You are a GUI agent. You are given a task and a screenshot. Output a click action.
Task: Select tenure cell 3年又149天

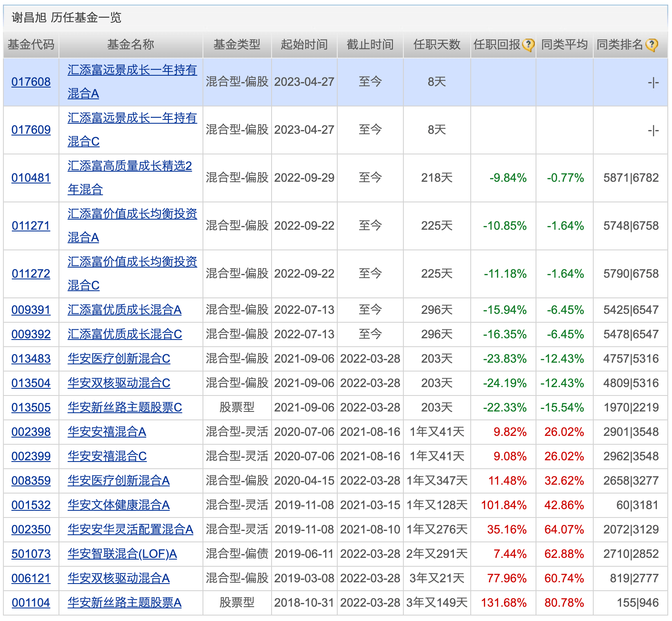(x=437, y=603)
